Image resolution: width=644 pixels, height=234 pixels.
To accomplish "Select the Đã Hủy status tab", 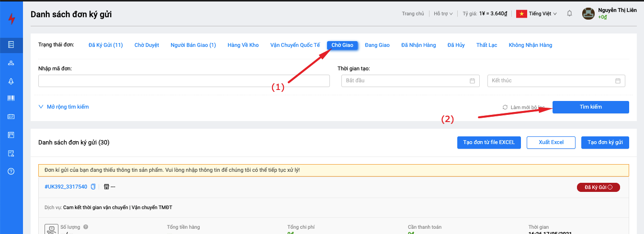I will click(x=456, y=45).
